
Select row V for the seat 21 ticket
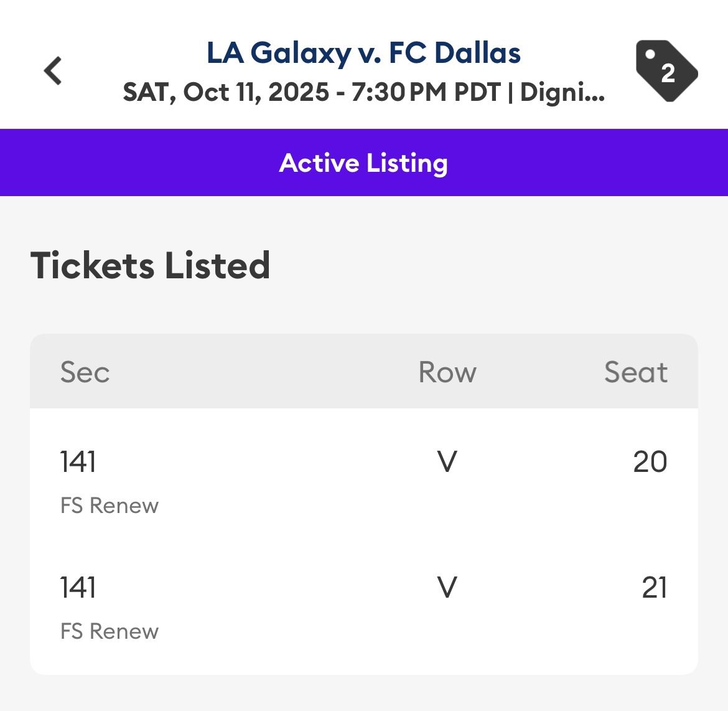(x=447, y=588)
